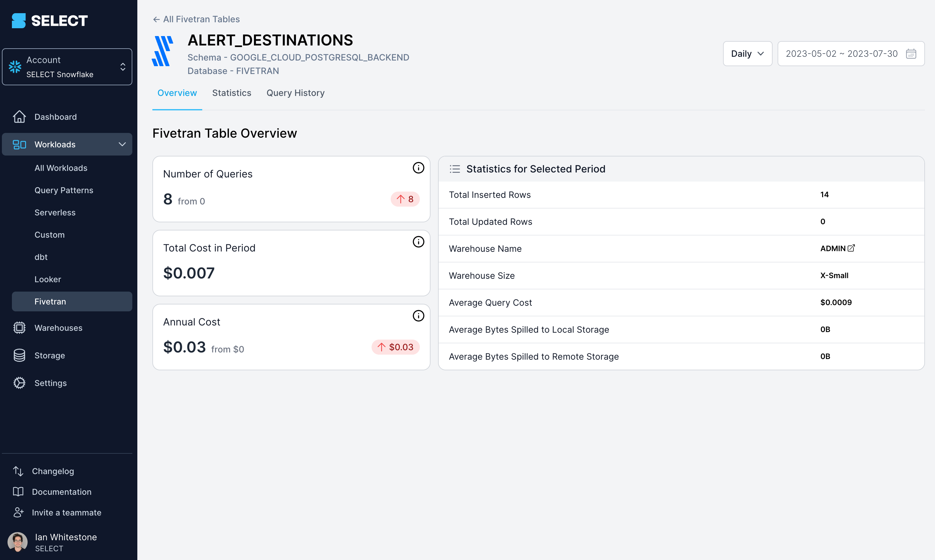Open the Daily granularity dropdown
Viewport: 935px width, 560px height.
point(747,54)
